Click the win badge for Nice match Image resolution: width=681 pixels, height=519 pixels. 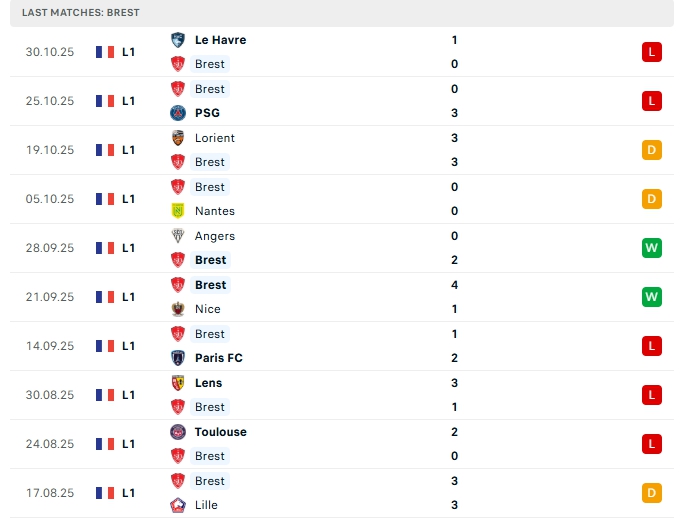pyautogui.click(x=652, y=297)
